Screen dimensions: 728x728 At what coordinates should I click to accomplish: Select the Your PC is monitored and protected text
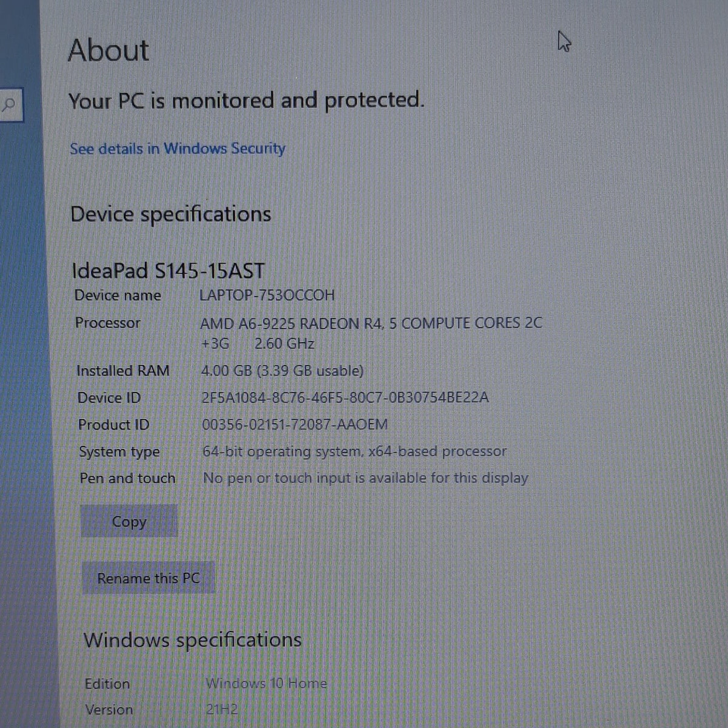point(246,101)
